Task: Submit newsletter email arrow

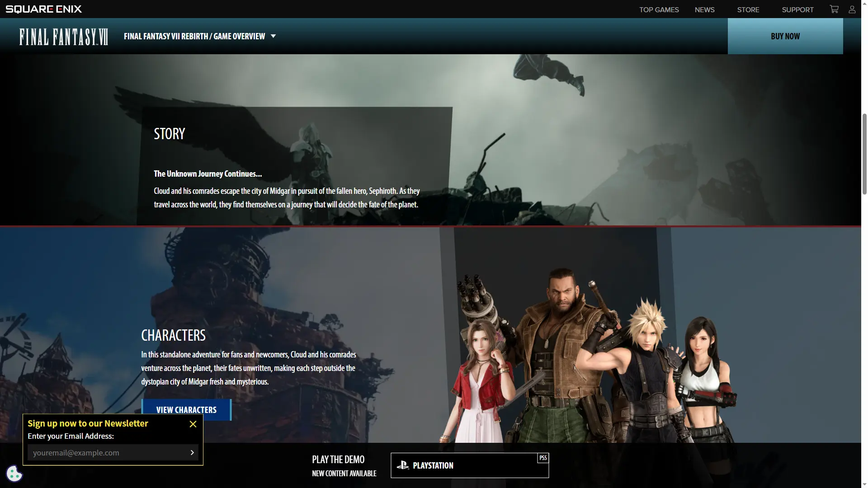Action: 192,452
